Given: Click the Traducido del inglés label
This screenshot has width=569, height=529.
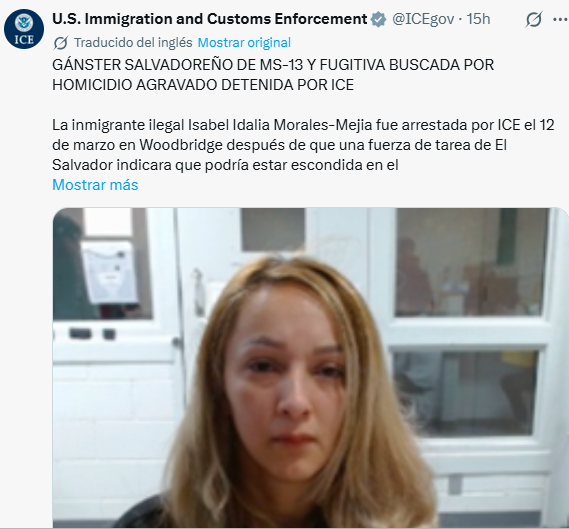Looking at the screenshot, I should click(x=133, y=43).
